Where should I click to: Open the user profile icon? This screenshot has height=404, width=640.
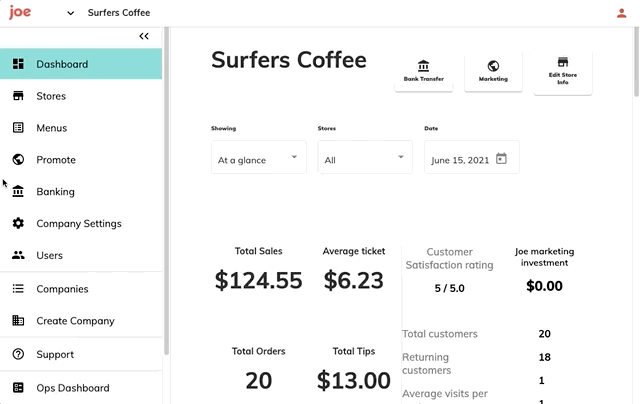click(621, 13)
